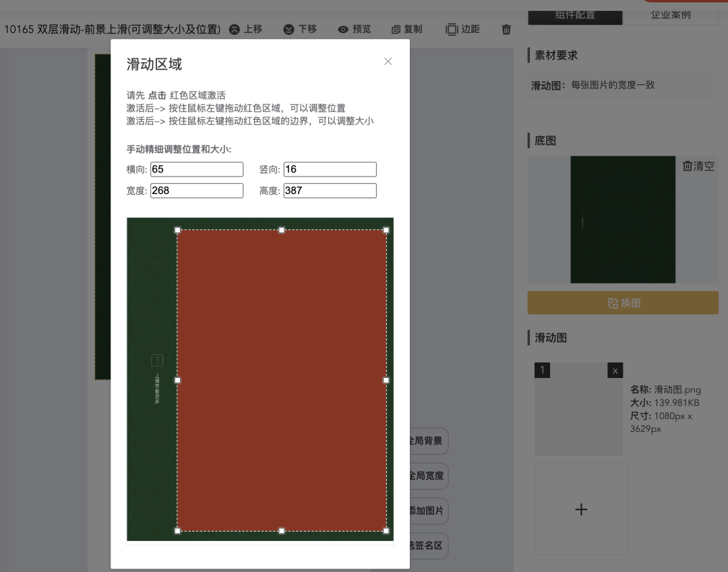Click the 复制 copy button
This screenshot has width=728, height=572.
406,29
